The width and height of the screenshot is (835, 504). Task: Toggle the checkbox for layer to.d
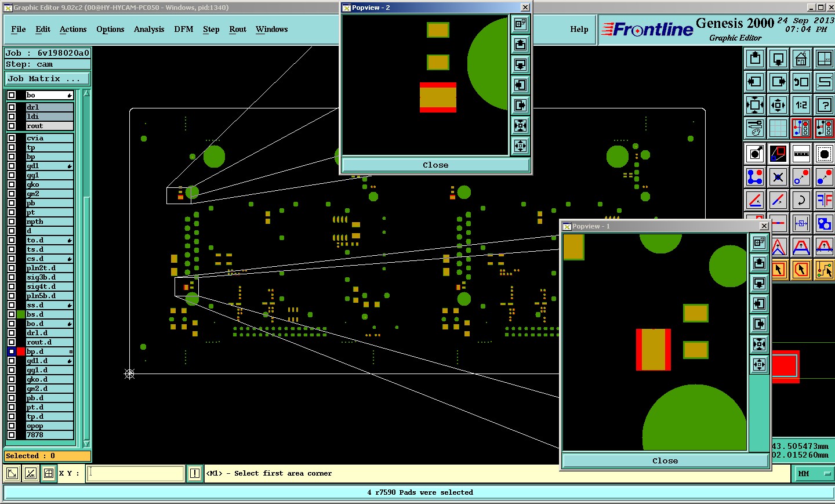tap(12, 240)
